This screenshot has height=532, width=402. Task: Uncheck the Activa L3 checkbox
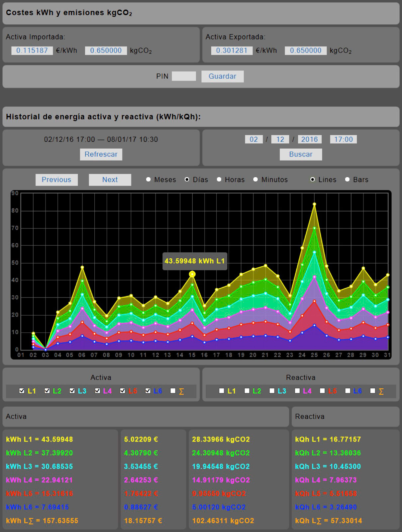[x=72, y=391]
